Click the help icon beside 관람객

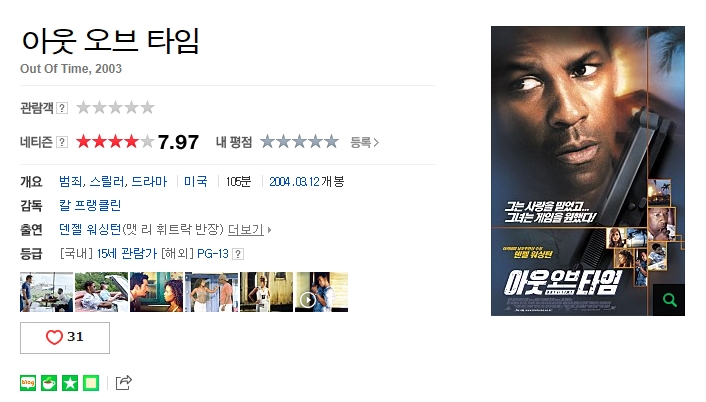(62, 108)
